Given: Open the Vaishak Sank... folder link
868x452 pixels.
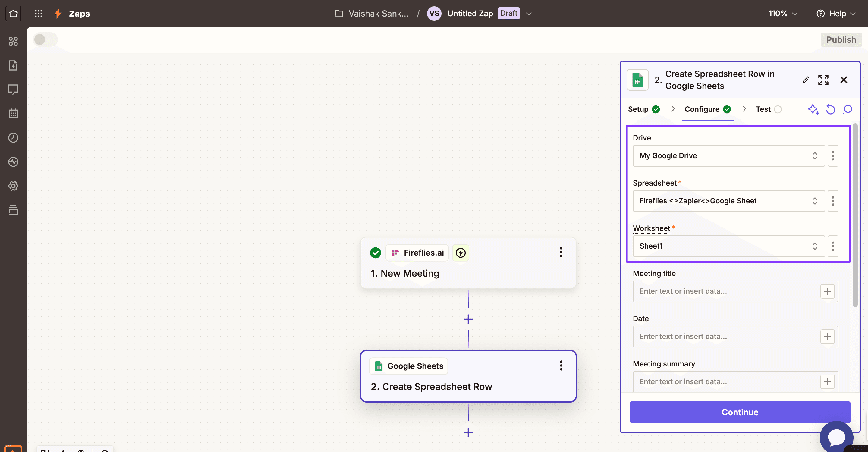Looking at the screenshot, I should tap(371, 14).
